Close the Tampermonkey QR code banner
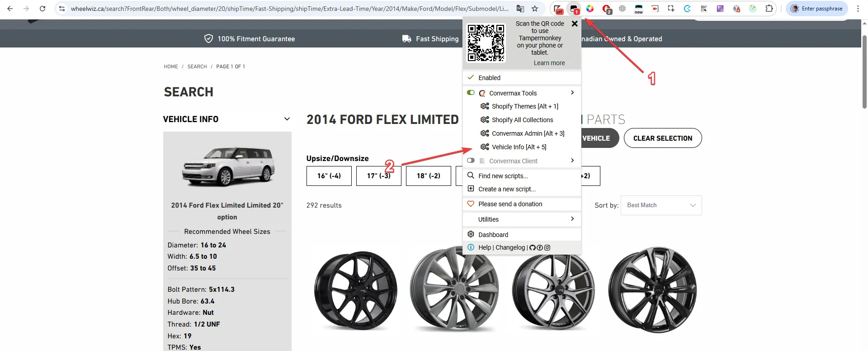Viewport: 868px width, 351px height. click(x=575, y=24)
